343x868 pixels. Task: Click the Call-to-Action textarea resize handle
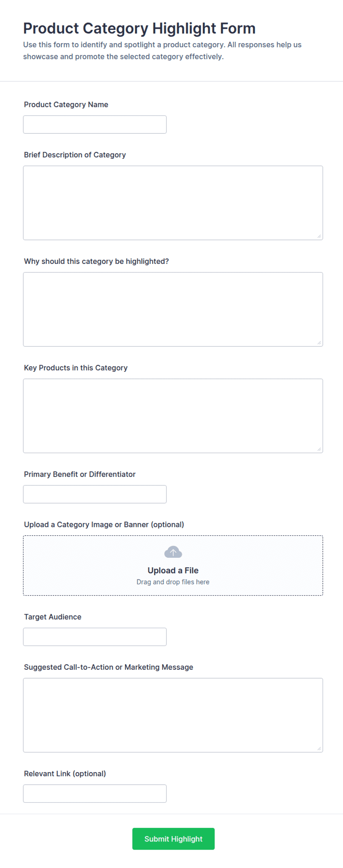tap(319, 749)
